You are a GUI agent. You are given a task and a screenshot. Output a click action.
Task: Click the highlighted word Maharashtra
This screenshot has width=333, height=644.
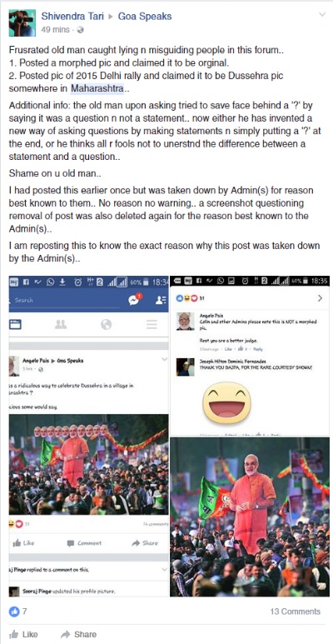click(97, 88)
